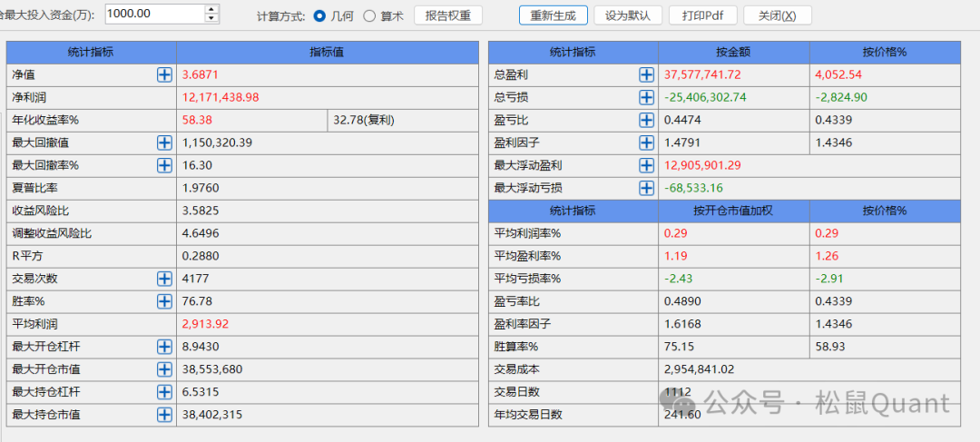Viewport: 980px width, 442px height.
Task: Increase investment amount with up arrow
Action: (x=211, y=10)
